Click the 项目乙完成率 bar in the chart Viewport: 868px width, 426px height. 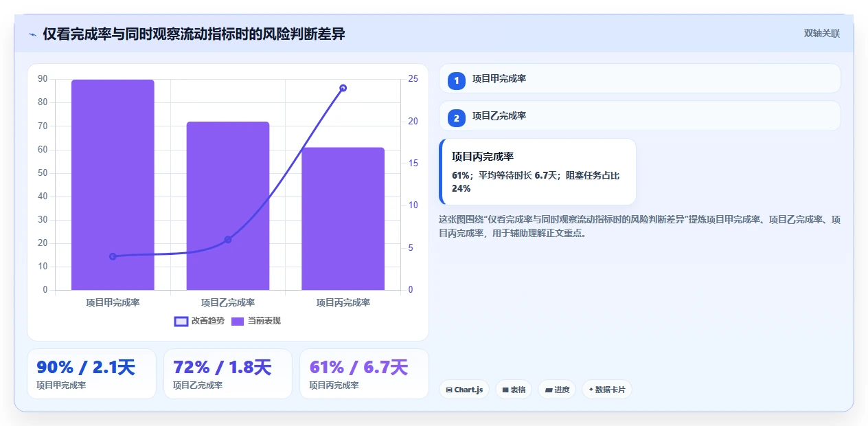228,205
